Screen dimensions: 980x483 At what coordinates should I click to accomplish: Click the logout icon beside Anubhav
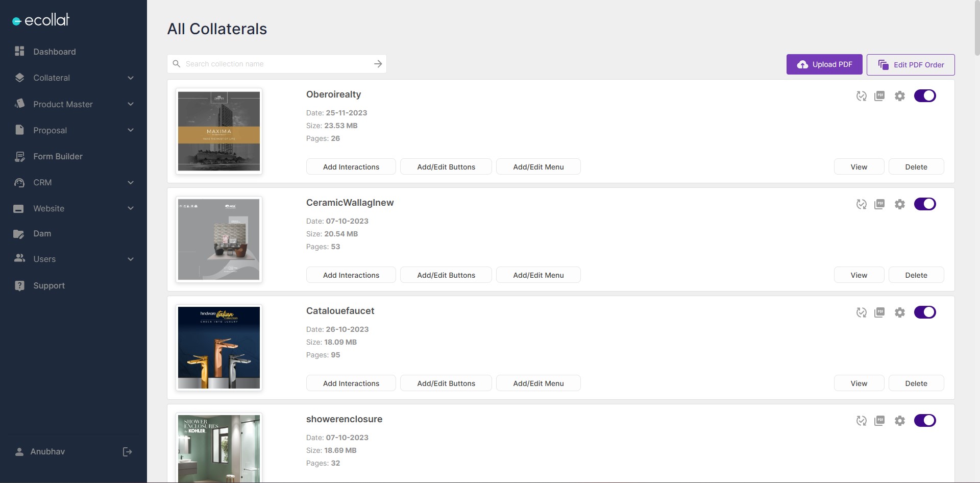[x=127, y=452]
